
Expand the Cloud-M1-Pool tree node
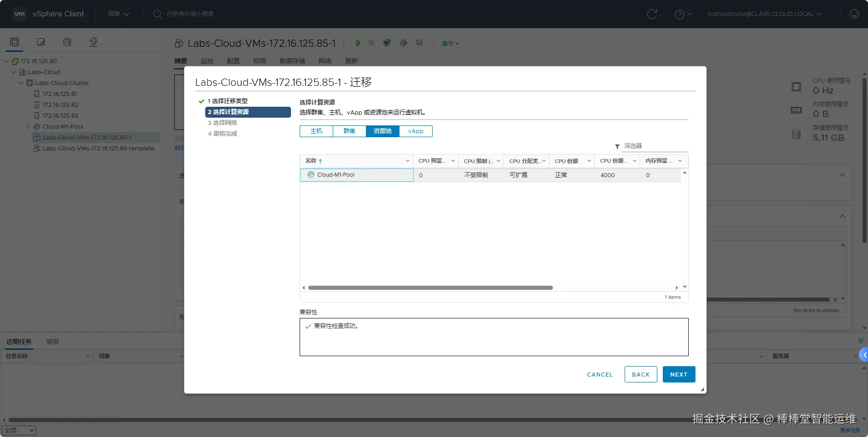tap(28, 127)
